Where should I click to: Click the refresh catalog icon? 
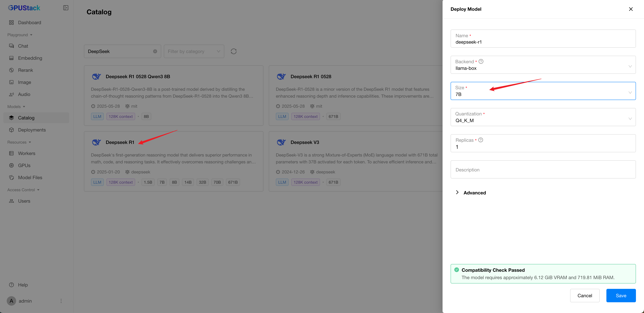[x=234, y=51]
